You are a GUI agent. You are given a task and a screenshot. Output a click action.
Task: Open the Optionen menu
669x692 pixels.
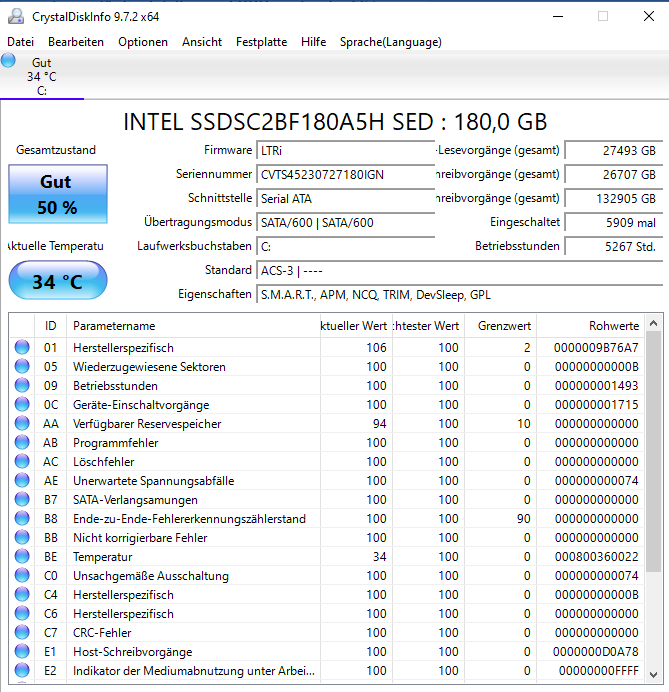[x=143, y=42]
